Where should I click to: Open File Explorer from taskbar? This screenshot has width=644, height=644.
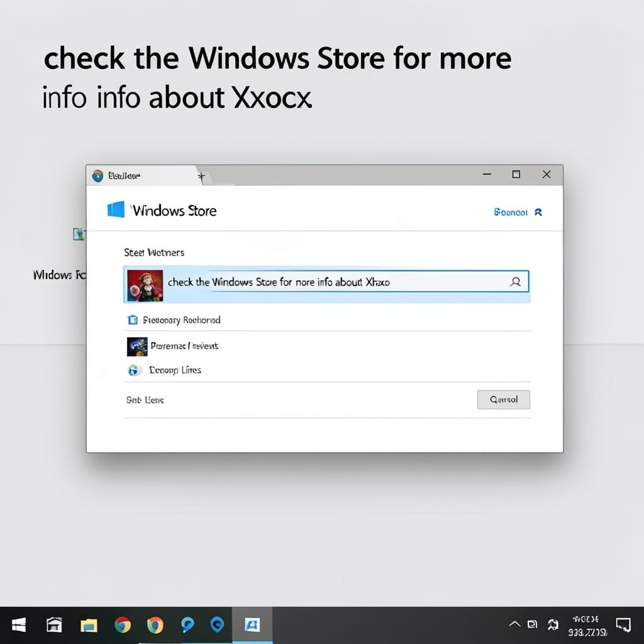coord(89,625)
